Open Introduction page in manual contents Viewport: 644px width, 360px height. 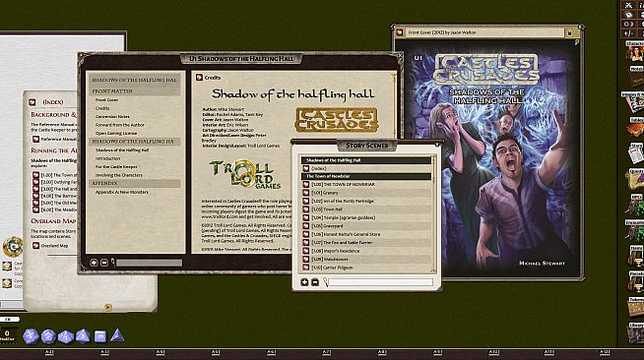coord(108,158)
